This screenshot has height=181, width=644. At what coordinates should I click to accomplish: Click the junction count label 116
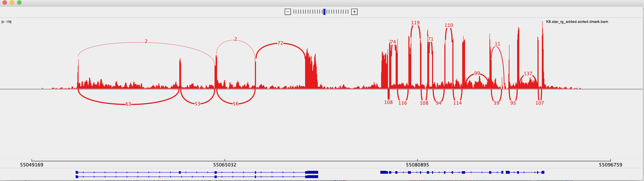tap(403, 103)
